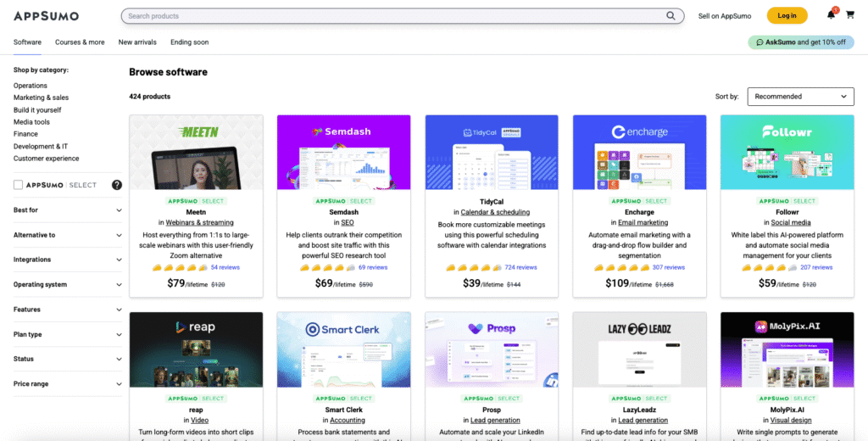This screenshot has height=441, width=868.
Task: Click AskSumo and get 10% off
Action: click(800, 42)
